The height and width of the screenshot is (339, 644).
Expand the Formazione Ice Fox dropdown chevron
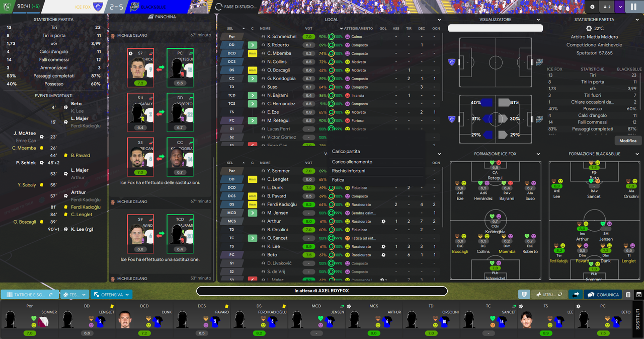538,154
